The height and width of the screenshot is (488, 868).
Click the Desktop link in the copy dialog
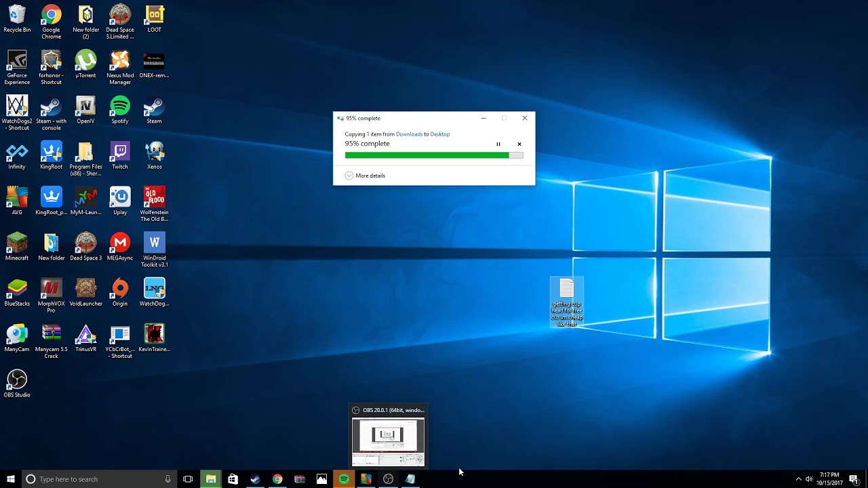coord(439,134)
